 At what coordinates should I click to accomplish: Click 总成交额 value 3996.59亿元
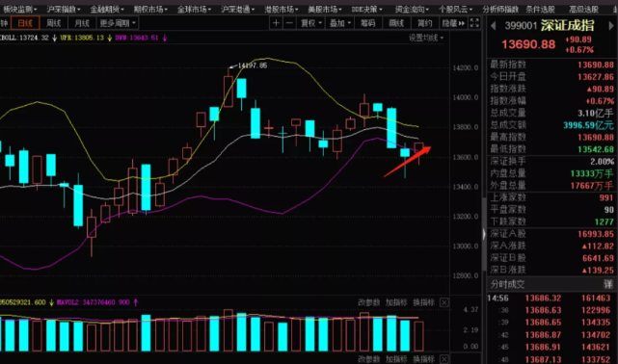coord(588,125)
